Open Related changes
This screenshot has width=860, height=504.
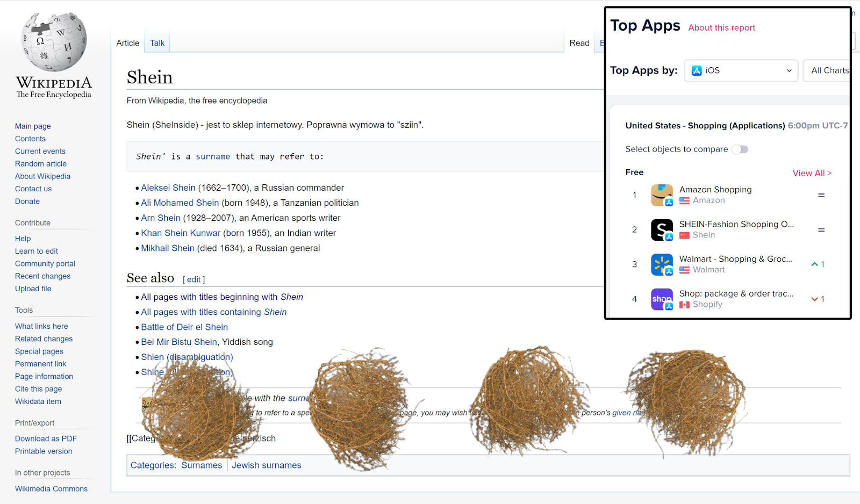tap(44, 339)
